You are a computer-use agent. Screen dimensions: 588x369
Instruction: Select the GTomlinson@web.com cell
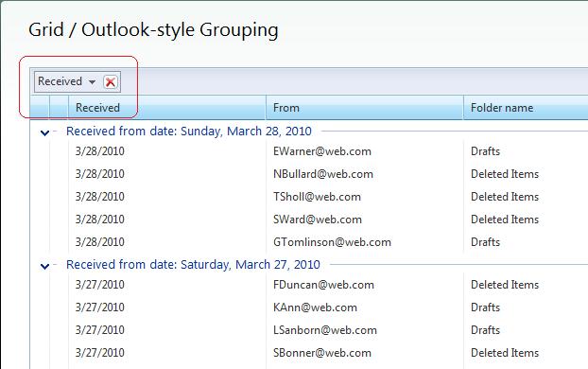[x=332, y=242]
